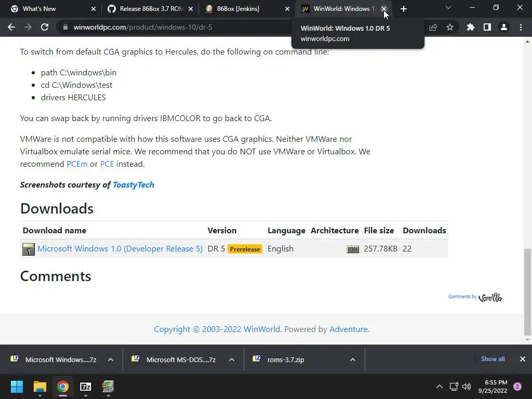
Task: Open the ToastyTech link
Action: click(x=134, y=184)
